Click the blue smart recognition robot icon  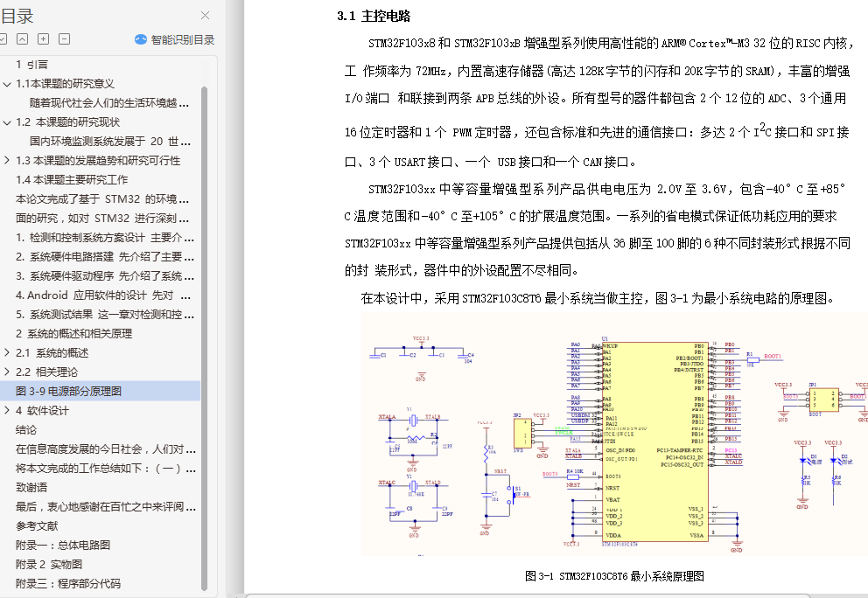click(141, 39)
